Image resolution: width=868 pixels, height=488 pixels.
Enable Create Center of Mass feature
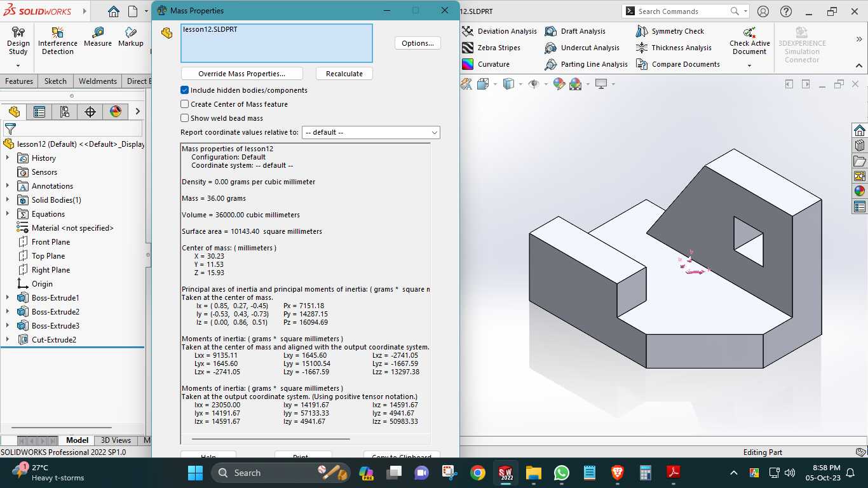185,104
